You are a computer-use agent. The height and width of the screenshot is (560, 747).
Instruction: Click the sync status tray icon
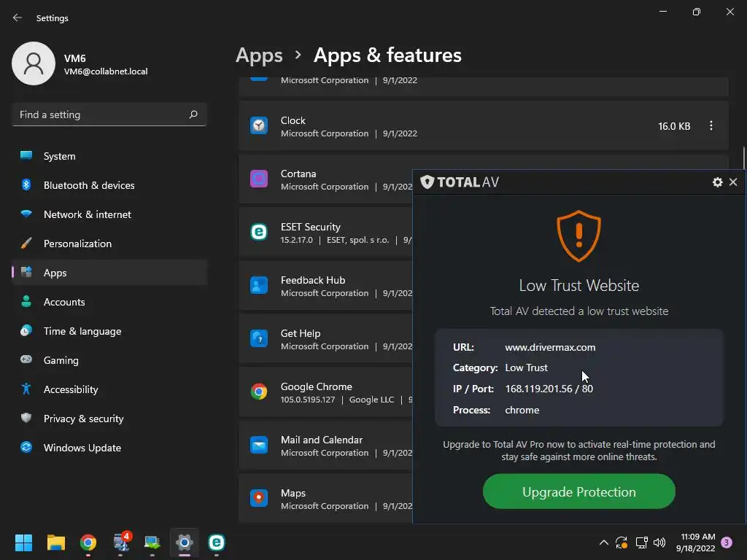(x=622, y=542)
